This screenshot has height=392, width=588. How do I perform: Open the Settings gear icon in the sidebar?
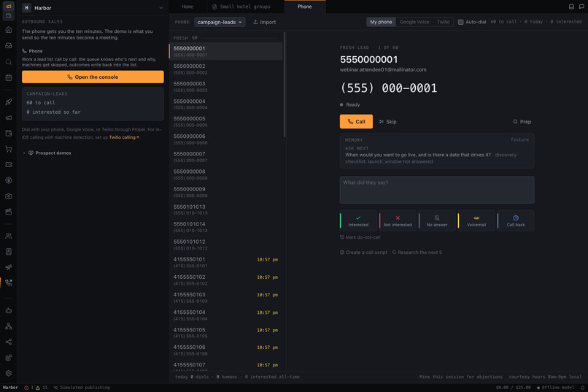point(9,374)
